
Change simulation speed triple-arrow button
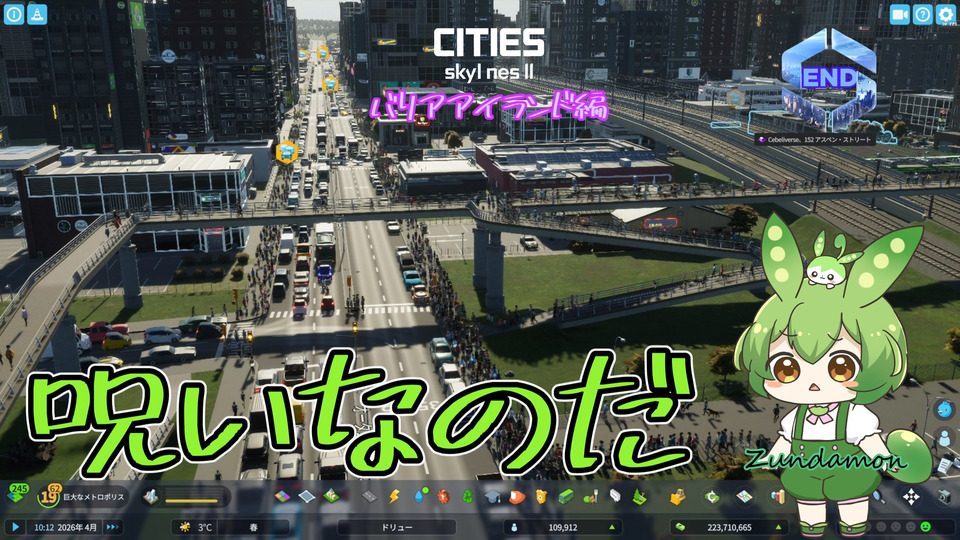point(113,527)
